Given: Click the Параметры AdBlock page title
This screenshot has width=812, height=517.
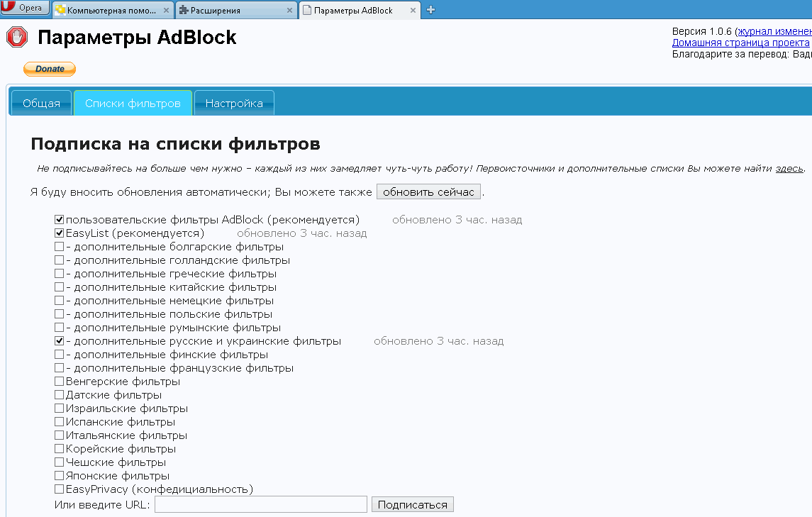Looking at the screenshot, I should (138, 38).
